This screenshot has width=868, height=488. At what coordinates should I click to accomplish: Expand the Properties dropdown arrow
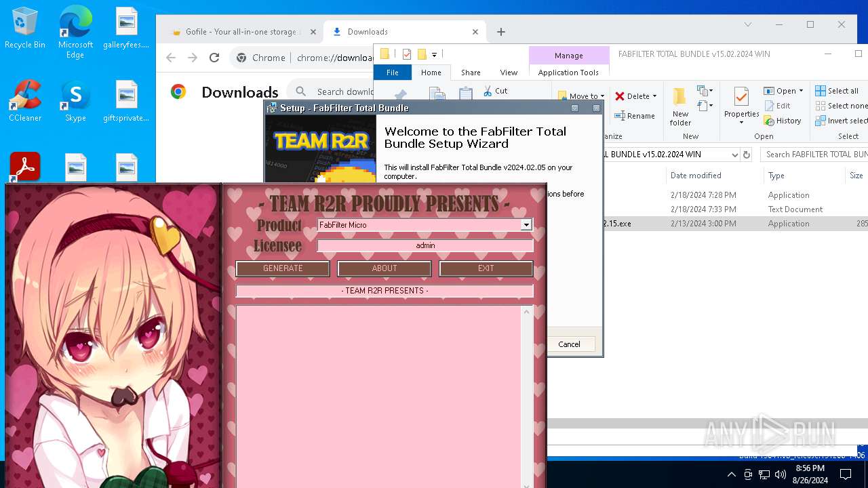(x=741, y=123)
